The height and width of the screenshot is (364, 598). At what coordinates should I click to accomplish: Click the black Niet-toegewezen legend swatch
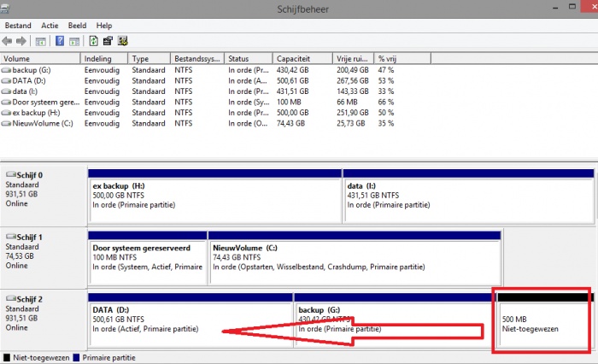coord(7,358)
